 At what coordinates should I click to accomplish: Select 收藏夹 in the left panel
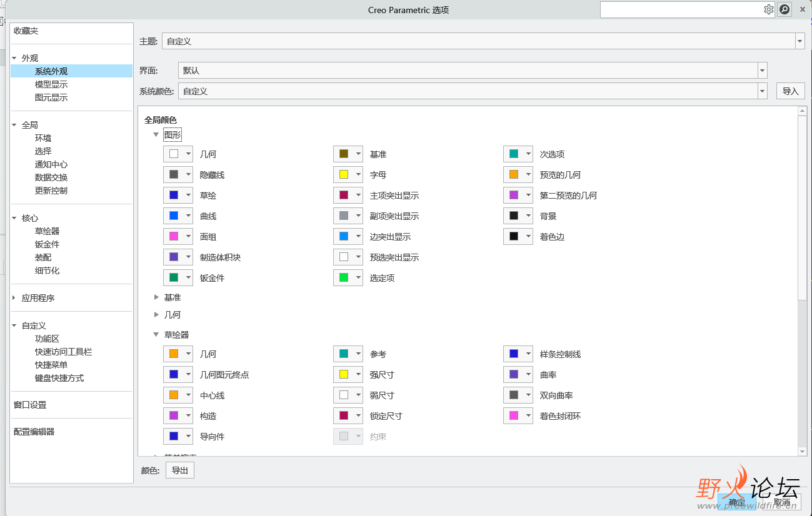click(26, 31)
